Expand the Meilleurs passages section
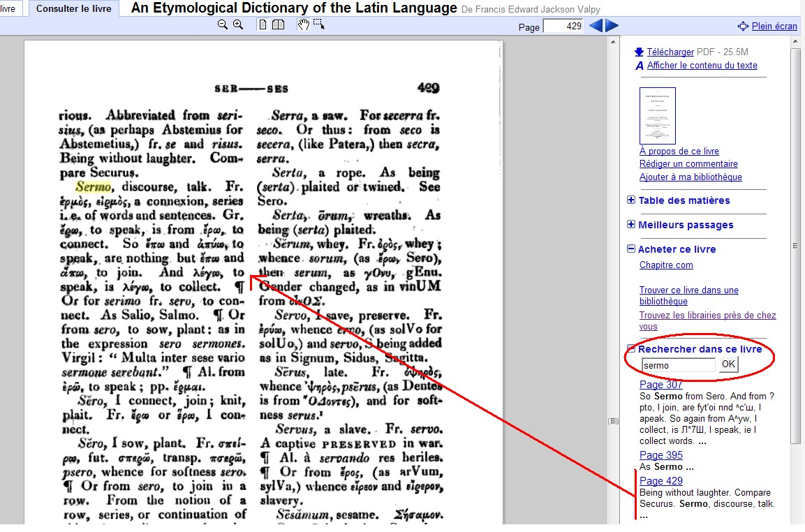805x532 pixels. pyautogui.click(x=631, y=224)
